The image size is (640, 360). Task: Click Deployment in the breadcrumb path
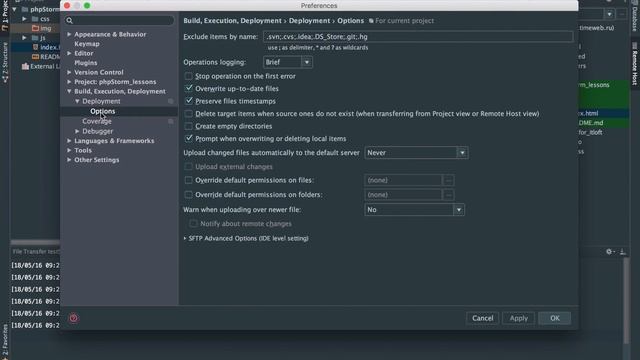[309, 21]
